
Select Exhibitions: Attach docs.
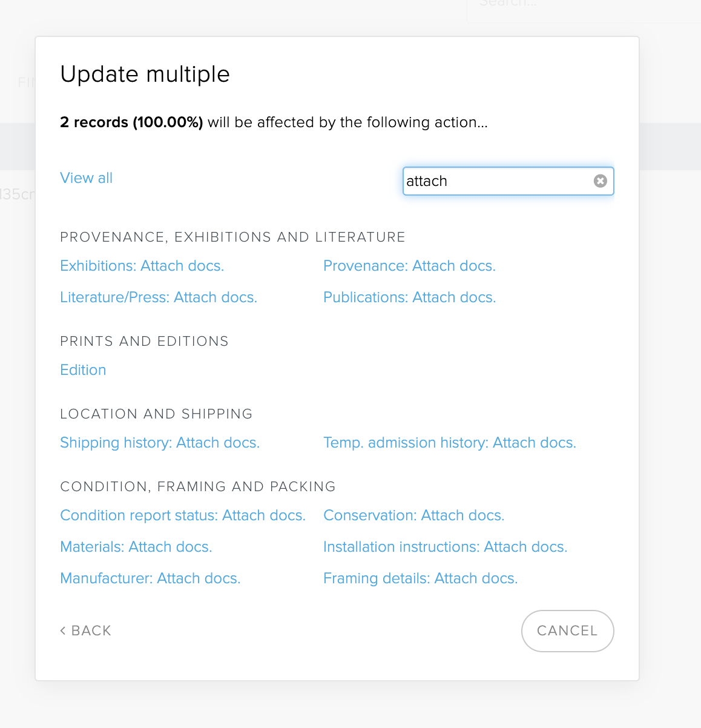point(142,266)
